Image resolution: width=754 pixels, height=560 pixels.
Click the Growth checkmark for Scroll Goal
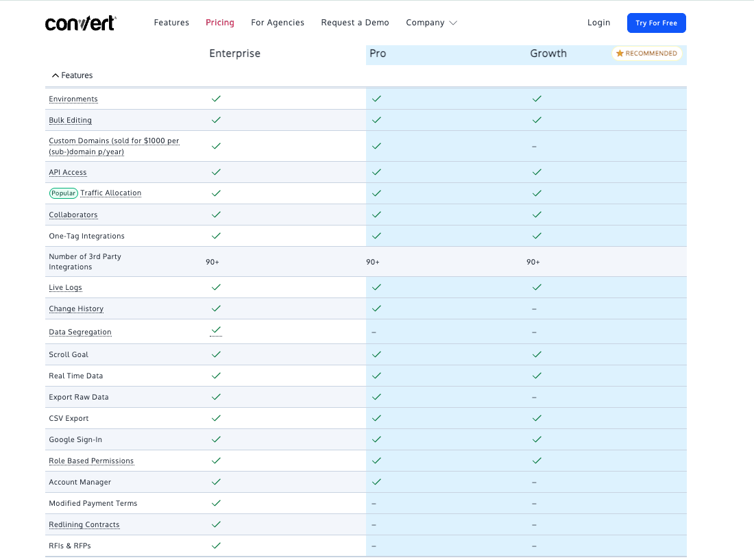coord(537,354)
